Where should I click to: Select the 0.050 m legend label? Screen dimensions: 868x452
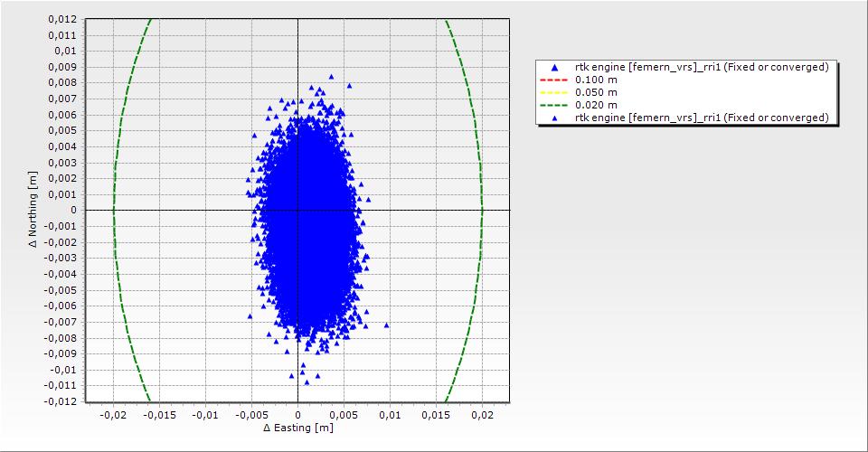click(597, 93)
